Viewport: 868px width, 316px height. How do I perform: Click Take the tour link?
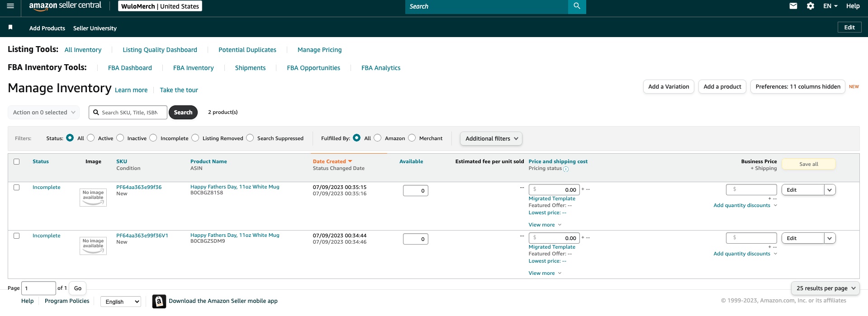(x=179, y=90)
